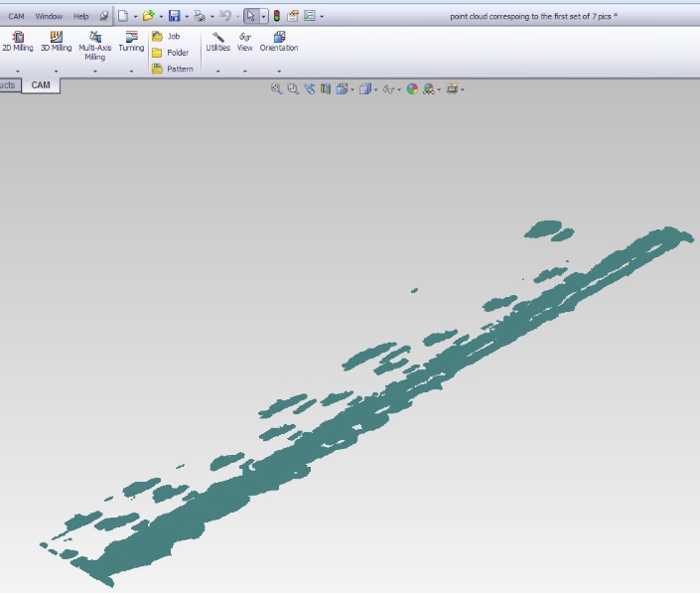Expand the Select tool dropdown arrow
Image resolution: width=700 pixels, height=593 pixels.
pyautogui.click(x=263, y=17)
